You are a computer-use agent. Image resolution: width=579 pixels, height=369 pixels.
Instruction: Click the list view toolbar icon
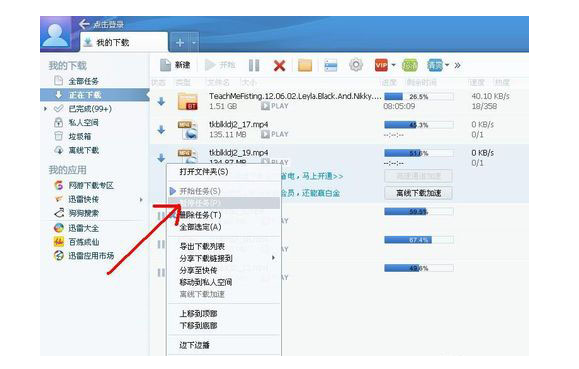[330, 66]
